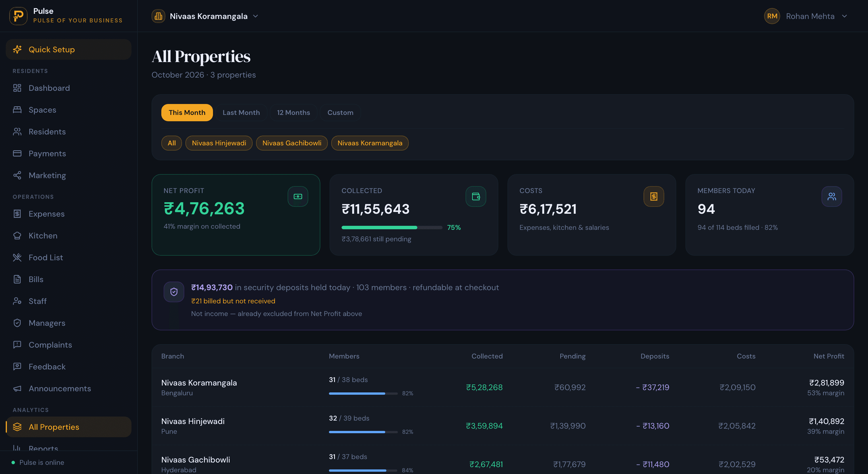
Task: Open Staff user-settings icon
Action: [17, 301]
